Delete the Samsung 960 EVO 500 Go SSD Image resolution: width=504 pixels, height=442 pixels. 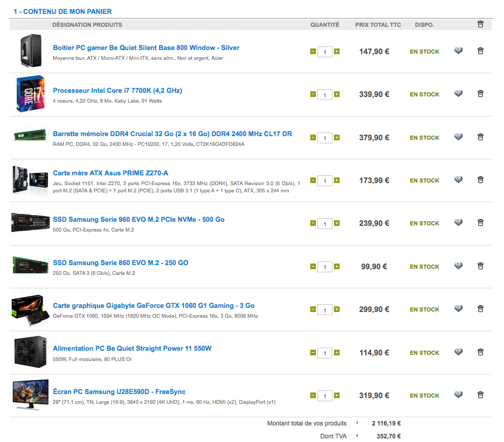(480, 223)
